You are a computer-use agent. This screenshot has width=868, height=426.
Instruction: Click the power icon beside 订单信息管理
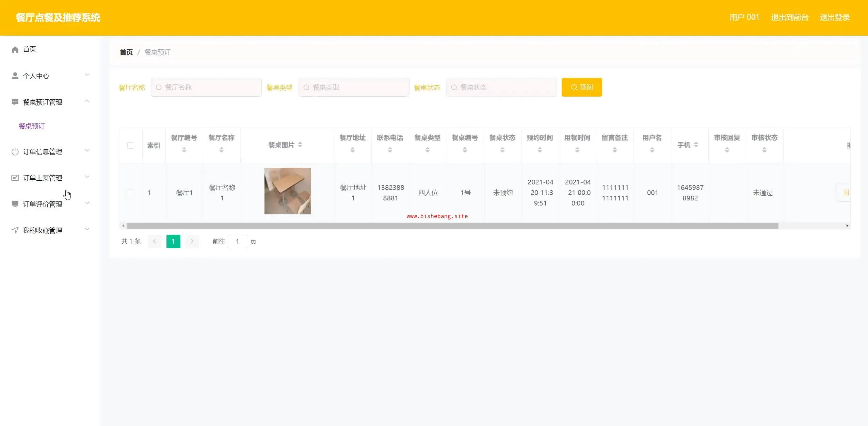15,152
